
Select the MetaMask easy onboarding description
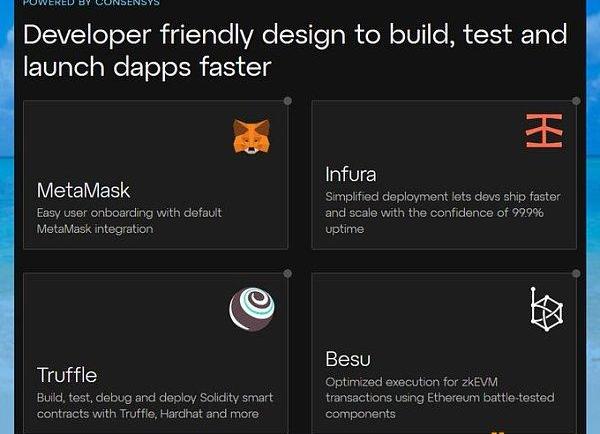pyautogui.click(x=129, y=220)
